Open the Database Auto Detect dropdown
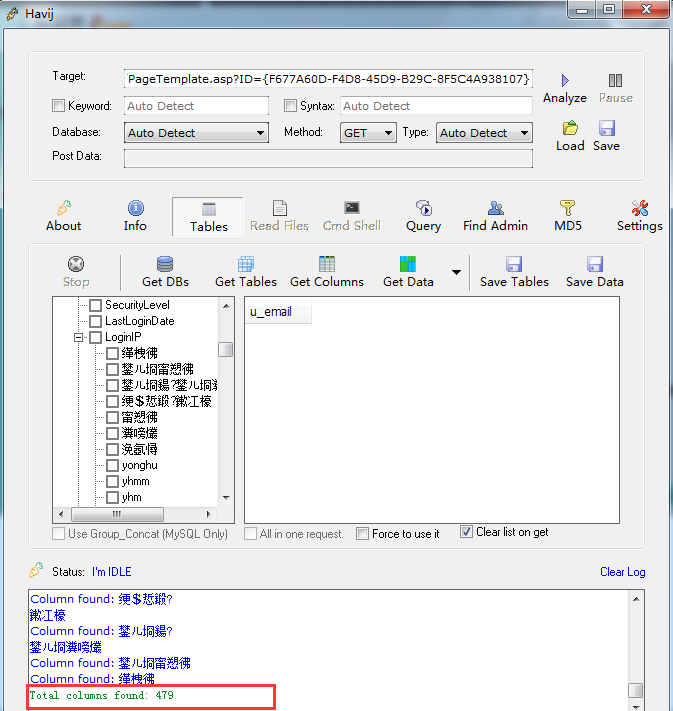This screenshot has width=673, height=711. click(196, 133)
